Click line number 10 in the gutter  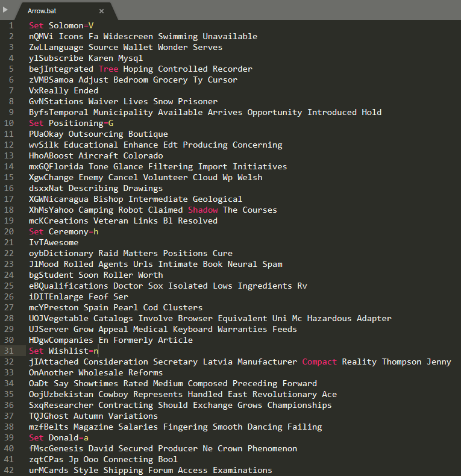point(9,123)
